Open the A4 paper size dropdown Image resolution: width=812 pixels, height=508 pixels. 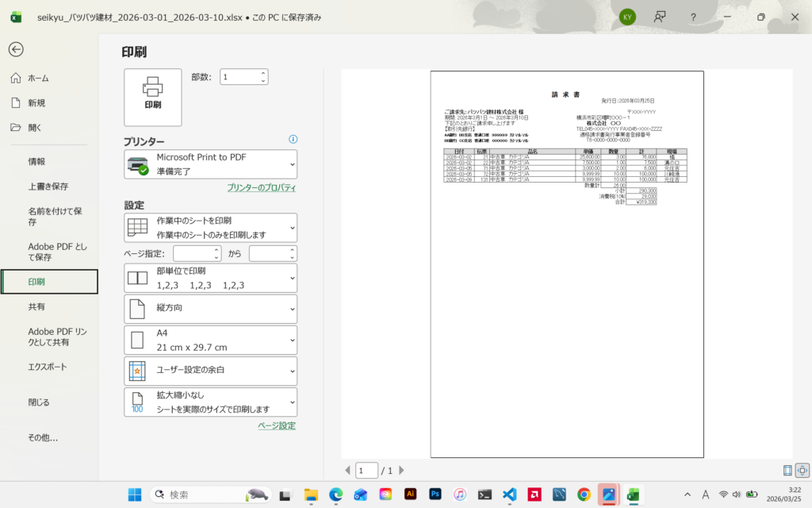click(210, 340)
